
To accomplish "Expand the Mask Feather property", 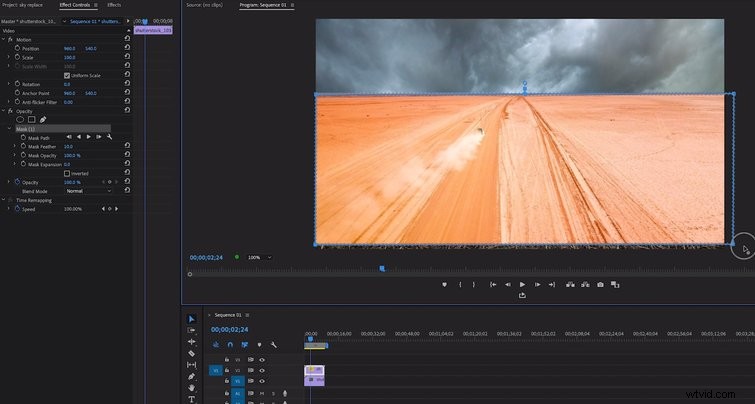I will [14, 146].
